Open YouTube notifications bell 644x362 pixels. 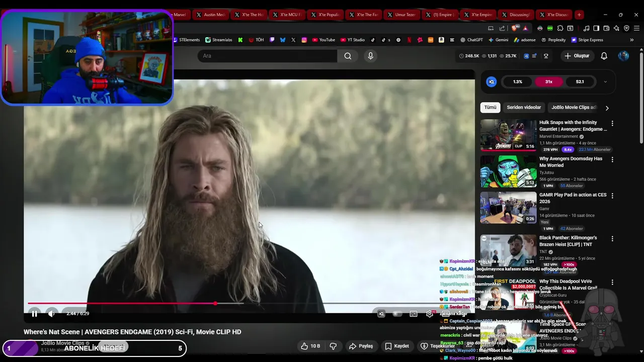[x=604, y=56]
